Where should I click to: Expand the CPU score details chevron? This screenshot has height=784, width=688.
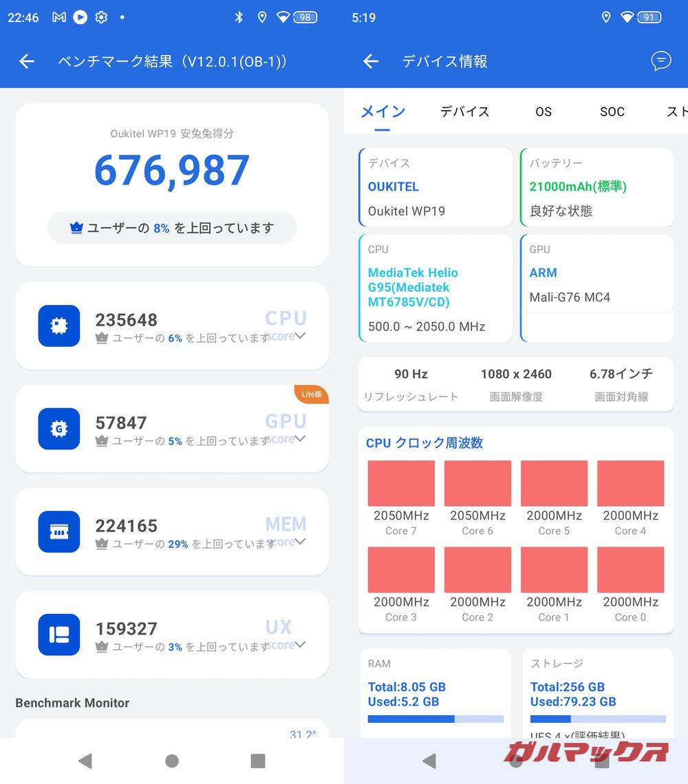pyautogui.click(x=300, y=335)
